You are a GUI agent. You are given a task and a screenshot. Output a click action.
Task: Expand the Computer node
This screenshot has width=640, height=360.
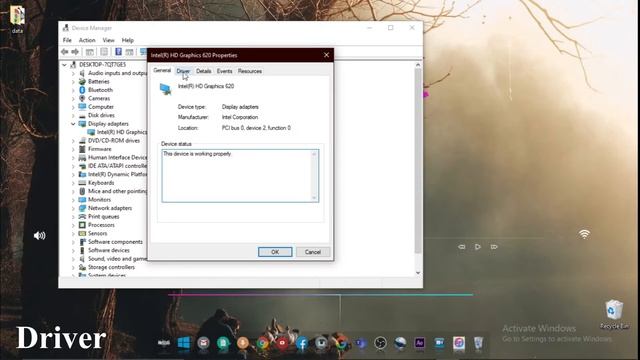click(x=73, y=107)
